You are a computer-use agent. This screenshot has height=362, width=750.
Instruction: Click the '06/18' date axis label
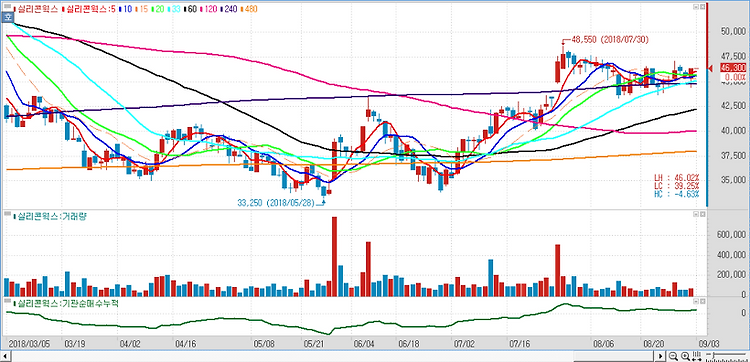point(408,343)
